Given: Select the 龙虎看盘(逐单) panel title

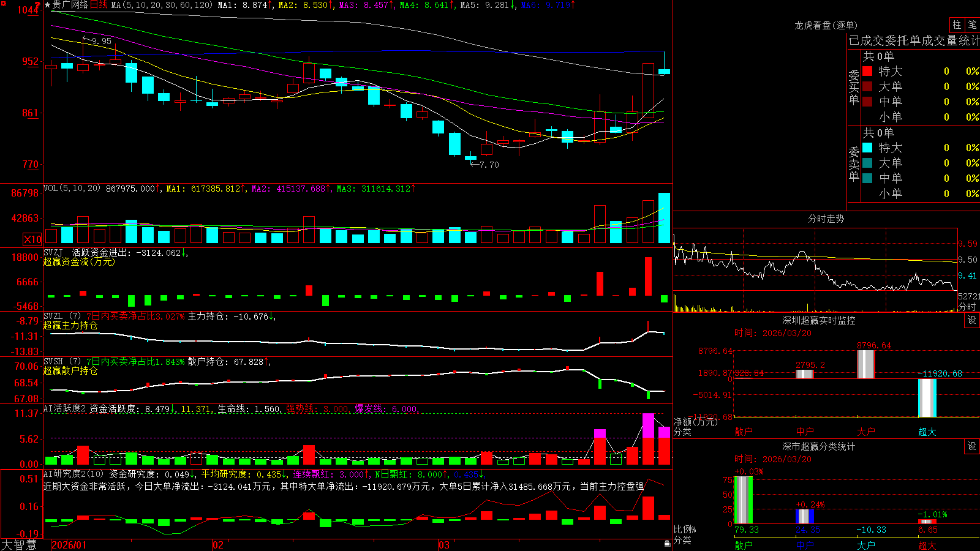Looking at the screenshot, I should tap(826, 25).
